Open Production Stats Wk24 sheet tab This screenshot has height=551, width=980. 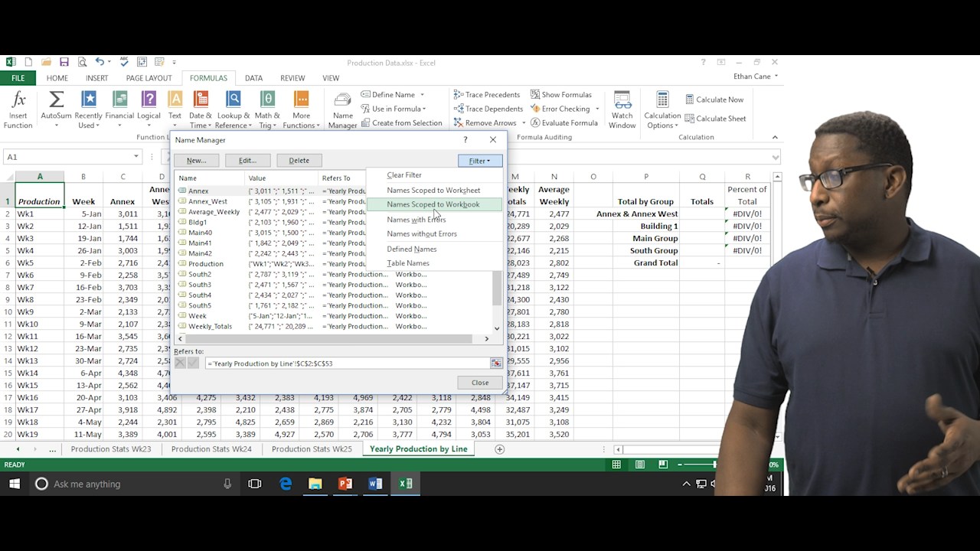point(211,449)
